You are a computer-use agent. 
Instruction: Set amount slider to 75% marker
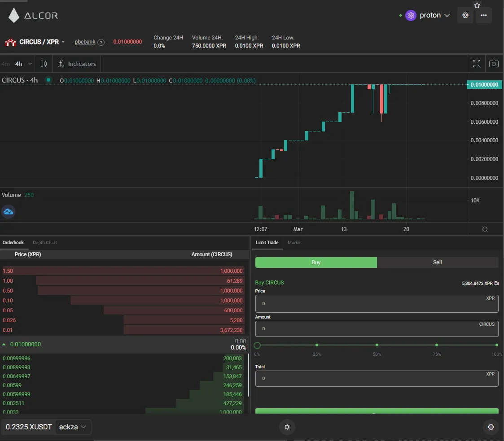coord(437,345)
